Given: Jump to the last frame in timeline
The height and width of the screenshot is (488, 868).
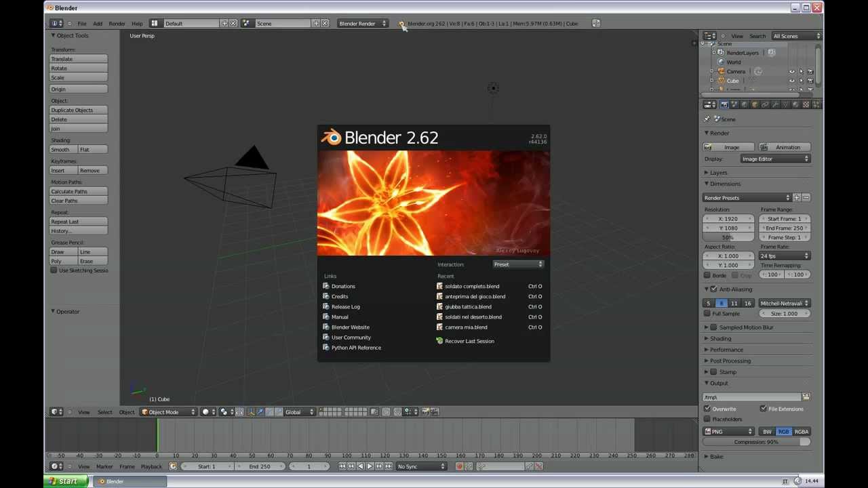Looking at the screenshot, I should [389, 466].
